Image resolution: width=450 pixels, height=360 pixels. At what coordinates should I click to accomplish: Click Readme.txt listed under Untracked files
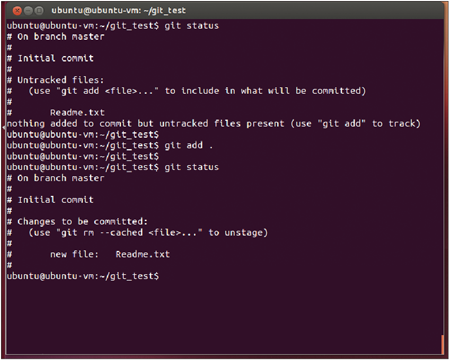point(77,113)
